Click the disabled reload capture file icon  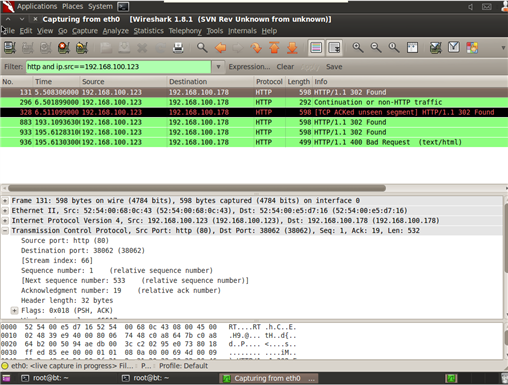coord(160,48)
